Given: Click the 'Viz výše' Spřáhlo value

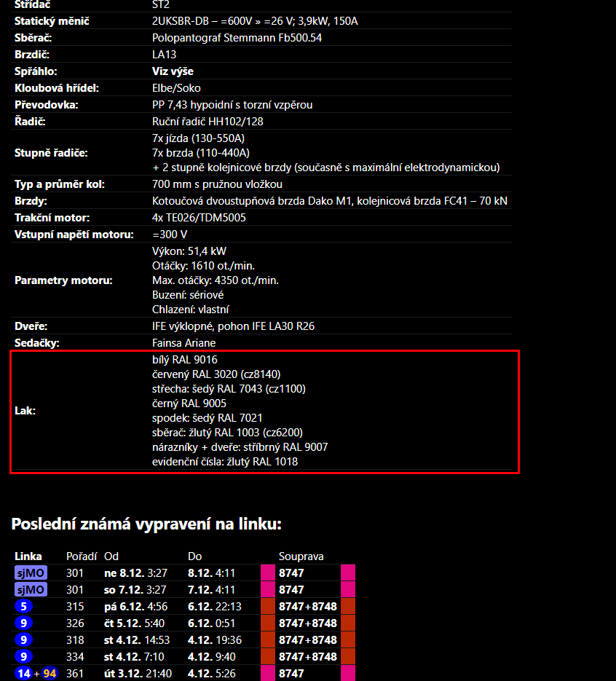Looking at the screenshot, I should click(173, 71).
